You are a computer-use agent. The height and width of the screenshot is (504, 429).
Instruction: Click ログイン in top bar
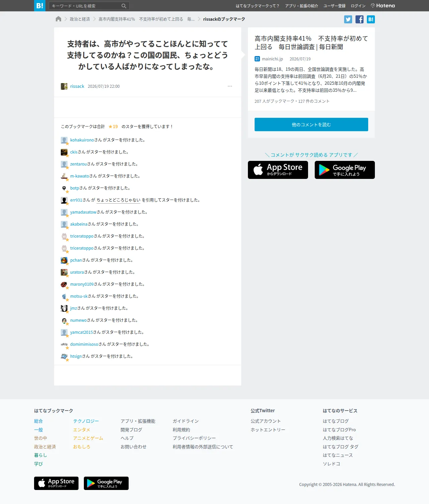tap(358, 6)
